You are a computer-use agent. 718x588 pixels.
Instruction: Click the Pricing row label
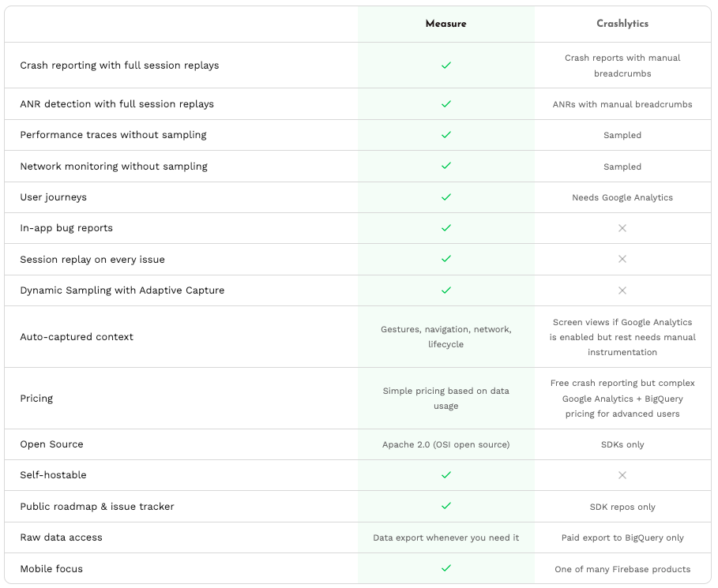coord(36,399)
